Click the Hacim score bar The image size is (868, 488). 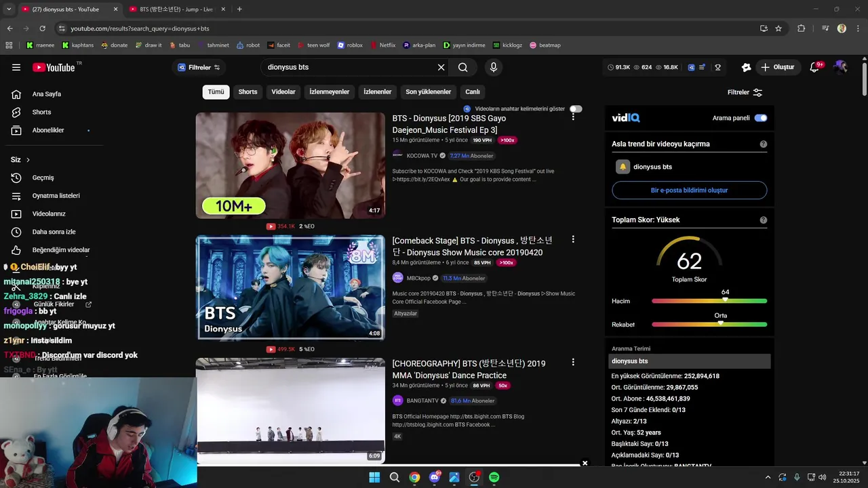(709, 301)
